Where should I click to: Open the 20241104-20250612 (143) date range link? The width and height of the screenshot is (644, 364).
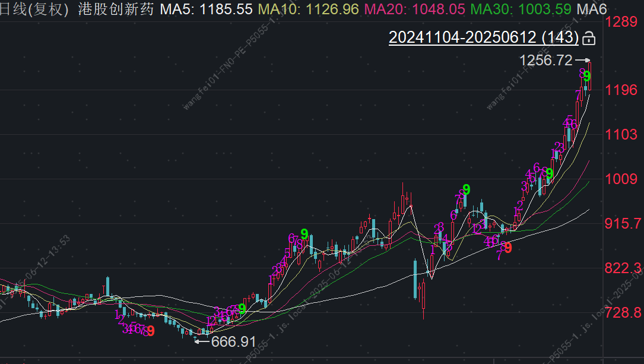[483, 37]
